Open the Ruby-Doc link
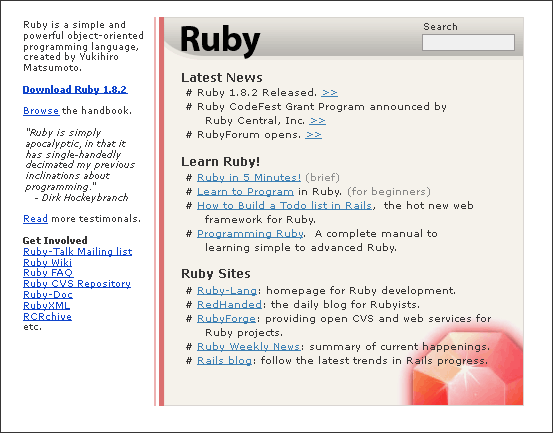The height and width of the screenshot is (433, 553). 48,295
